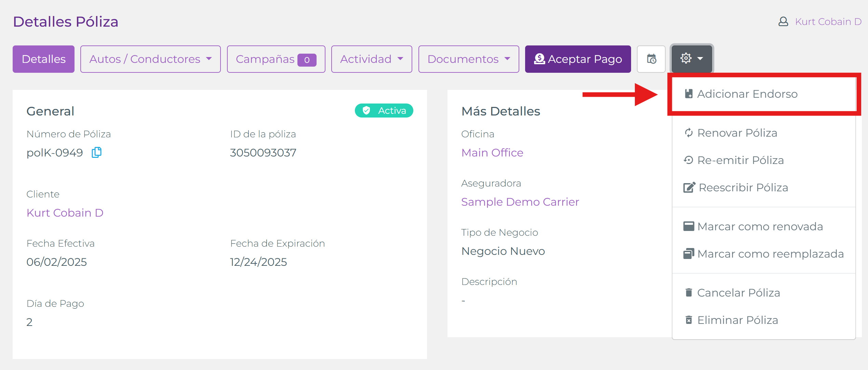Choose Renovar Póliza option

pyautogui.click(x=737, y=133)
